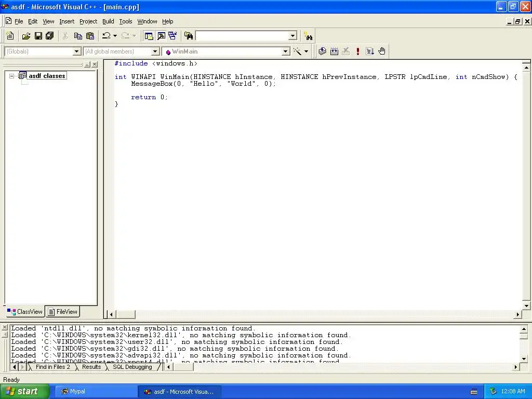Open the Edit menu
Viewport: 532px width, 399px height.
coord(33,21)
